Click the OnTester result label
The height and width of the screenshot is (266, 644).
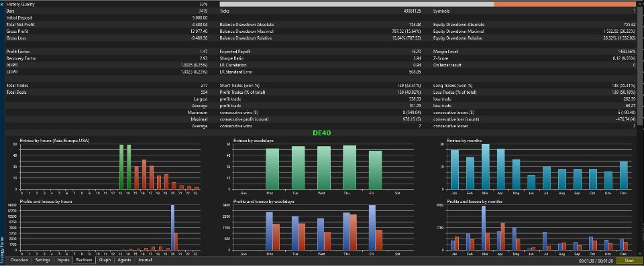447,65
